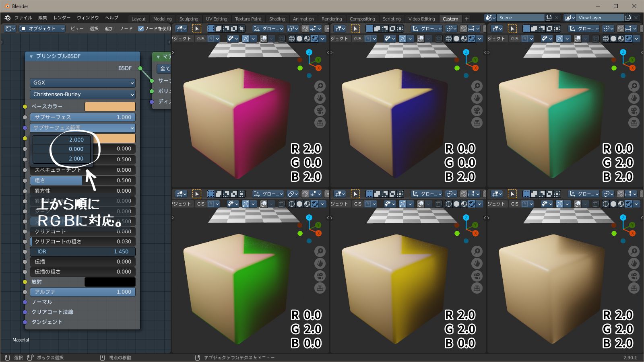Click the 放射 black color swatch
Screen dimensions: 644x362
[x=110, y=282]
